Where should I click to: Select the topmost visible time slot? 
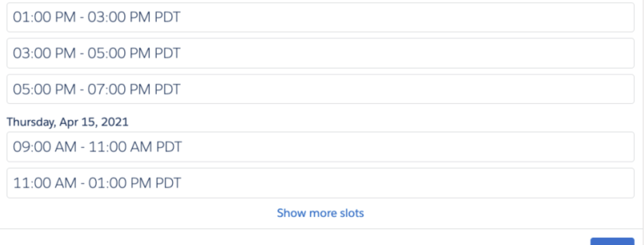click(x=320, y=17)
